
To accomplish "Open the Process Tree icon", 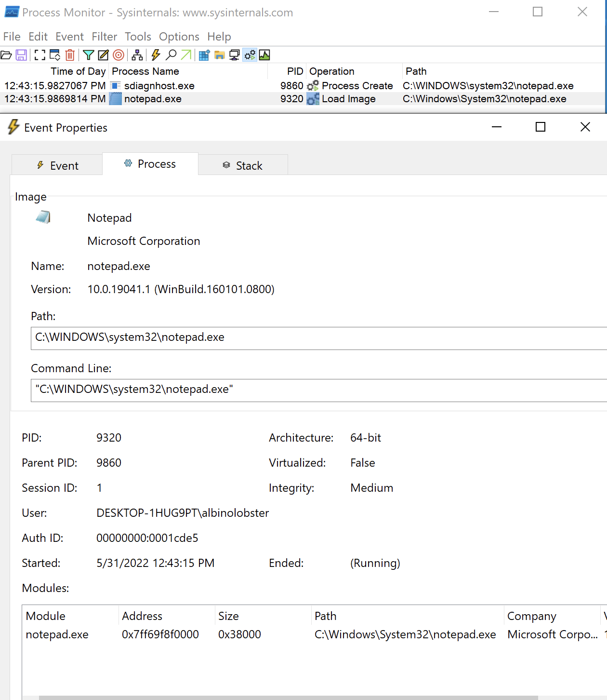I will 137,55.
